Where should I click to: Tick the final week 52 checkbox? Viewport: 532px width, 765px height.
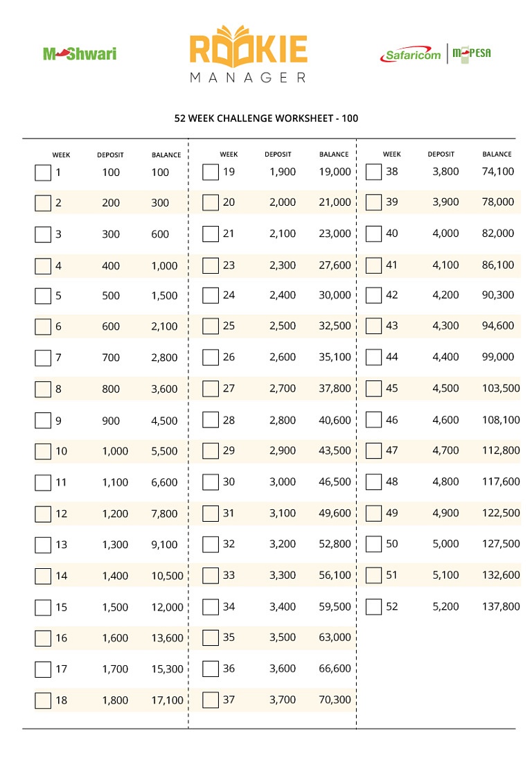tap(373, 607)
